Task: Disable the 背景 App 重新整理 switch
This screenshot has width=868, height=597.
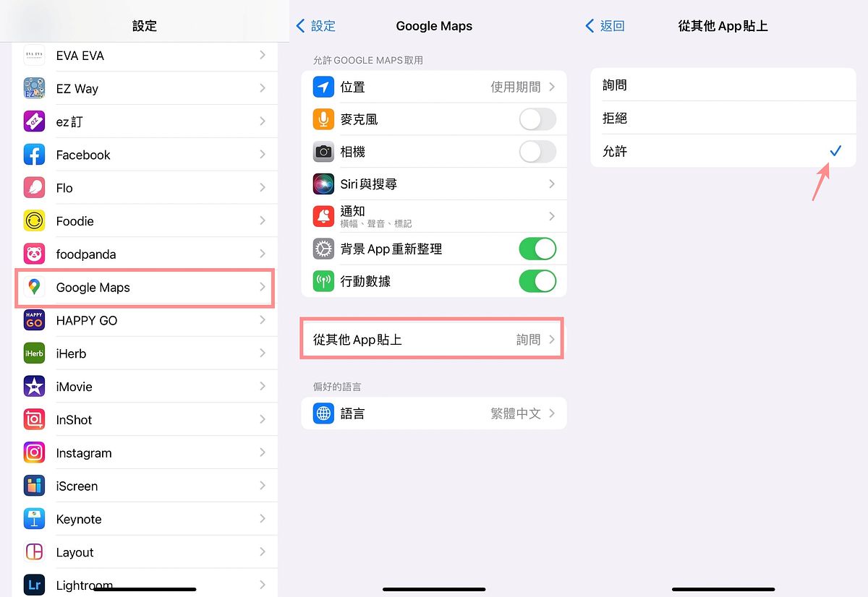Action: 537,249
